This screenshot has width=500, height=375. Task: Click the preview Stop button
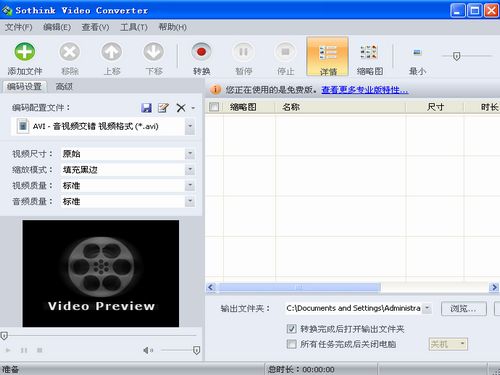(x=40, y=350)
